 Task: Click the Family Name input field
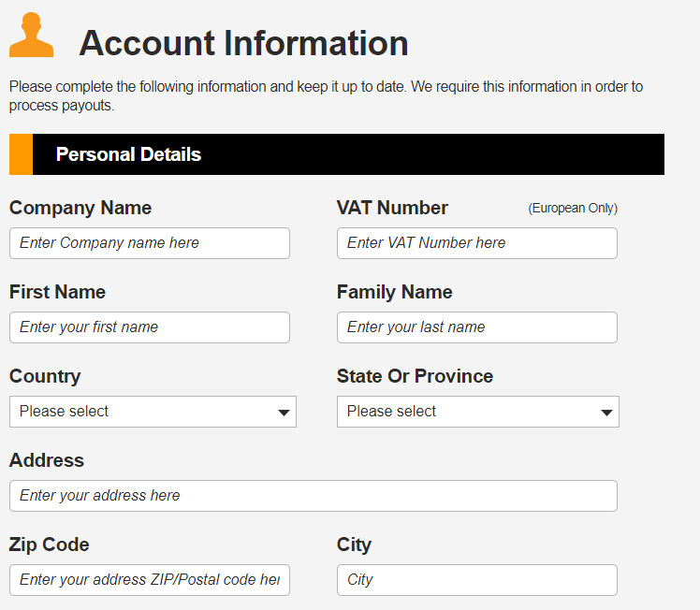476,327
